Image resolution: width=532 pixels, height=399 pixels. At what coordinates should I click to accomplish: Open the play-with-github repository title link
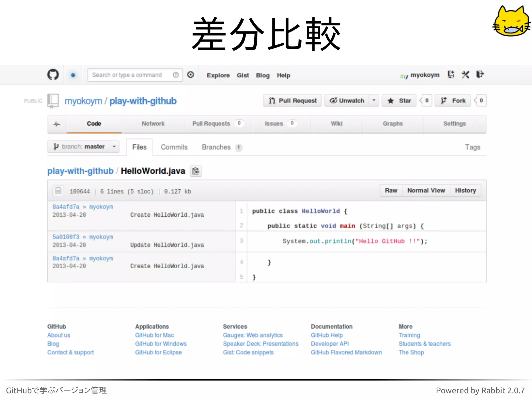(x=143, y=101)
